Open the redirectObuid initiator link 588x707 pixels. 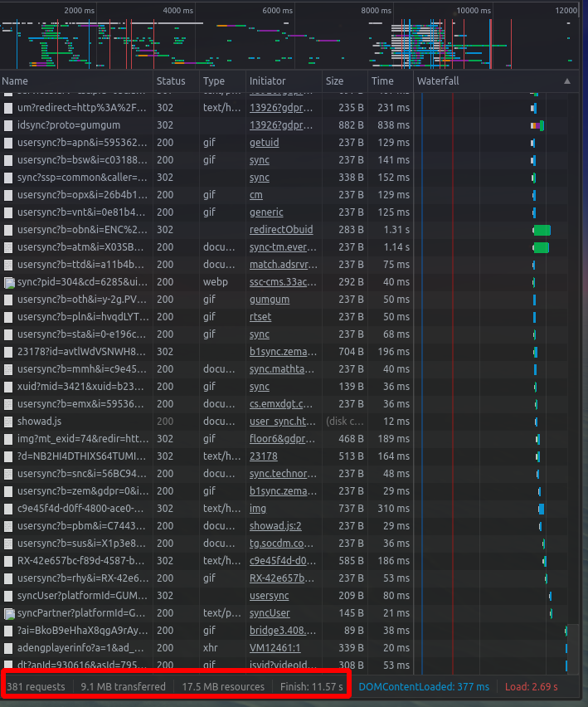click(281, 230)
